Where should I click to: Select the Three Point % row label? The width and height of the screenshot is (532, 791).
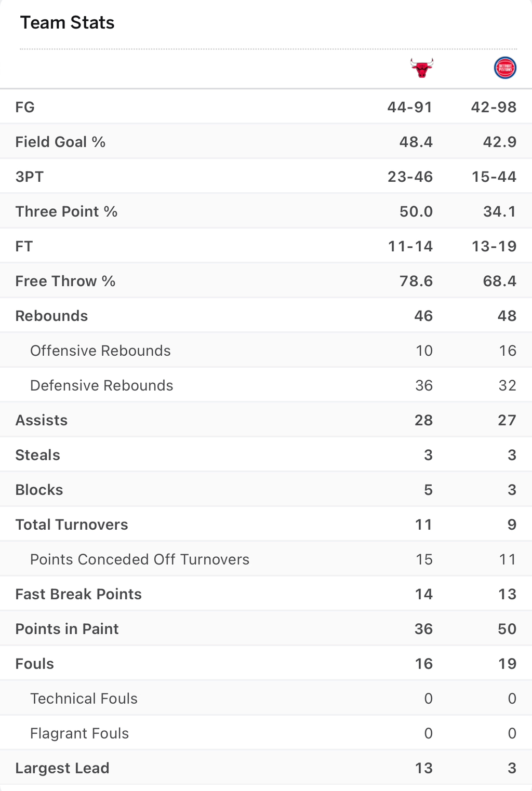(66, 211)
